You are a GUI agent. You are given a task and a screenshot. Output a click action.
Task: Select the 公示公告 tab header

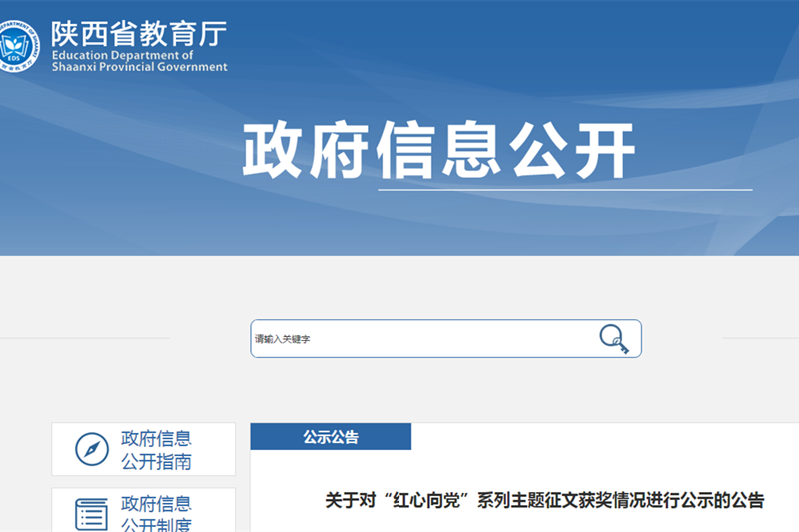coord(331,437)
